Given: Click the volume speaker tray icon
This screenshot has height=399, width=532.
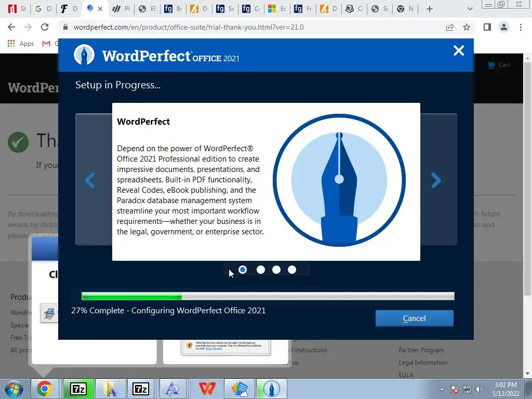Looking at the screenshot, I should 480,389.
